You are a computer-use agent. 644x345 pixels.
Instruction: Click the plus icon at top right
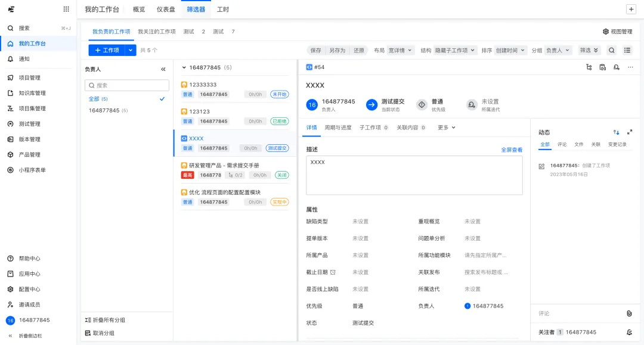pyautogui.click(x=631, y=8)
